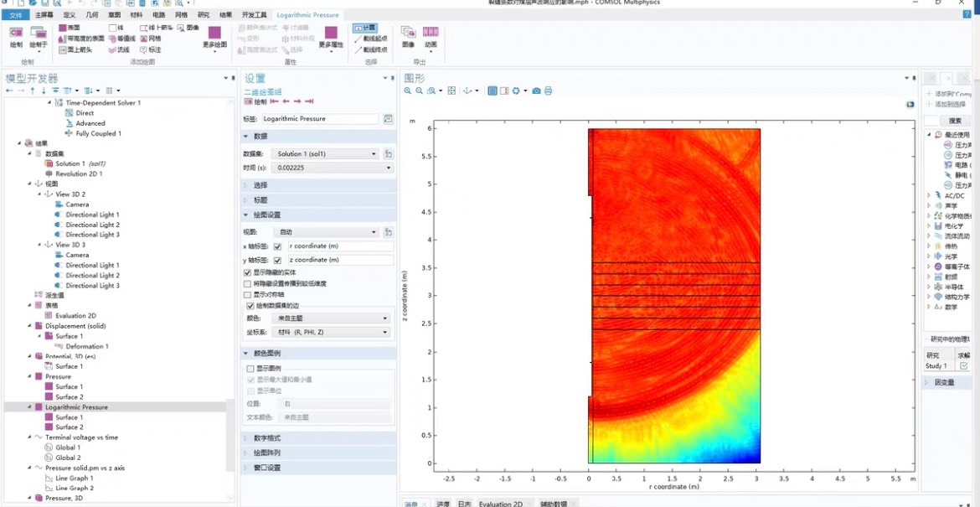
Task: Add a 等值线 contour plot
Action: pyautogui.click(x=122, y=39)
